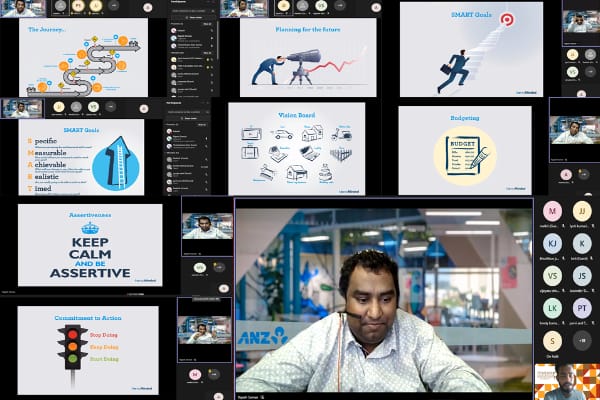Select the yellow JJ participant avatar
600x400 pixels.
coord(581,212)
